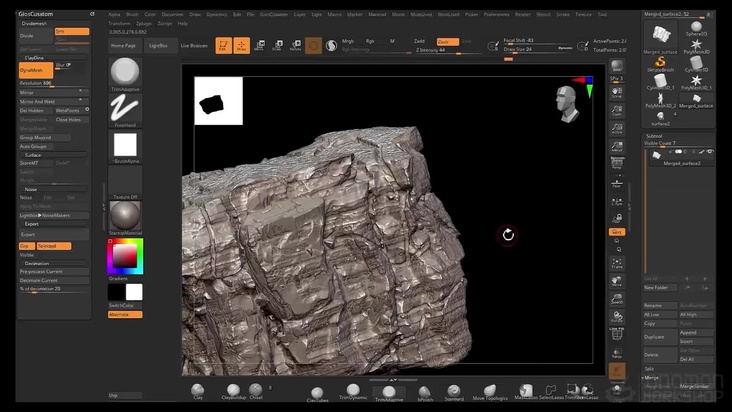Expand the Export section header

click(x=52, y=224)
